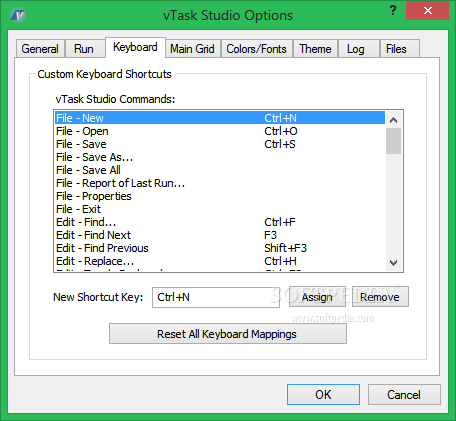The height and width of the screenshot is (421, 456).
Task: Select the File - New command
Action: pos(220,118)
